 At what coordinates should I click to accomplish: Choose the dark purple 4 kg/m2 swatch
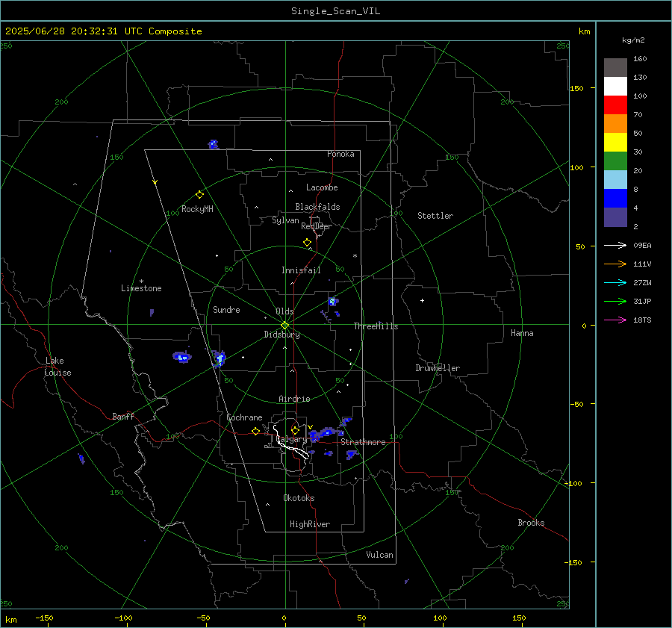click(x=615, y=217)
